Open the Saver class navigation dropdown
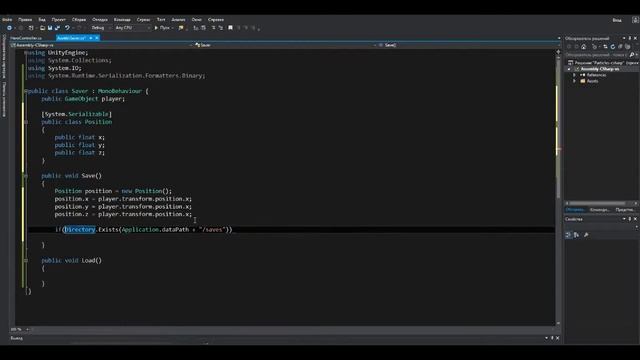 pos(285,45)
